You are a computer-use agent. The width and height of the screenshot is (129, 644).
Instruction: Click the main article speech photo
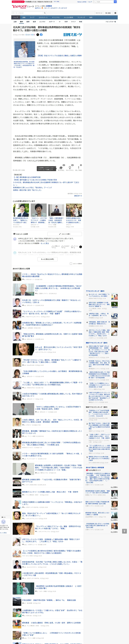point(24,49)
